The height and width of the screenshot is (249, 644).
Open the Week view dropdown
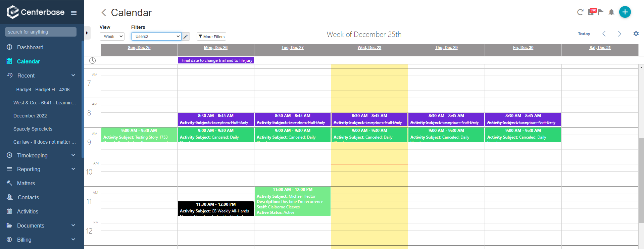[112, 37]
